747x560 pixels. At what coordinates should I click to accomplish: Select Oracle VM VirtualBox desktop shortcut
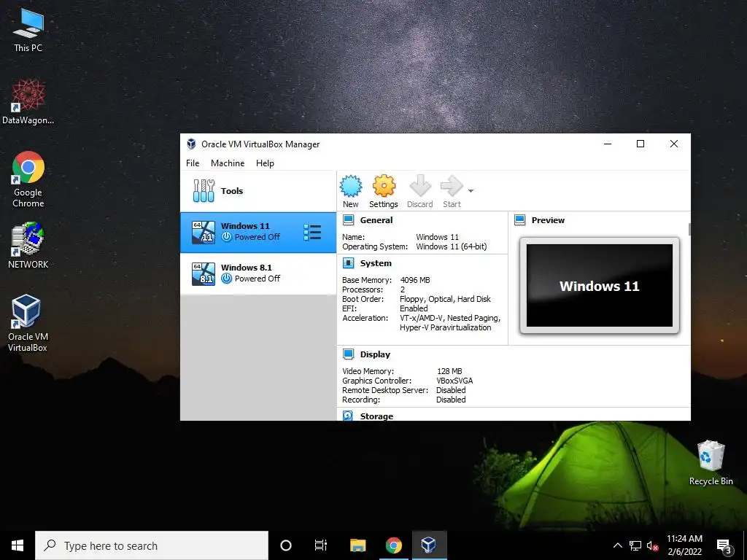click(28, 323)
